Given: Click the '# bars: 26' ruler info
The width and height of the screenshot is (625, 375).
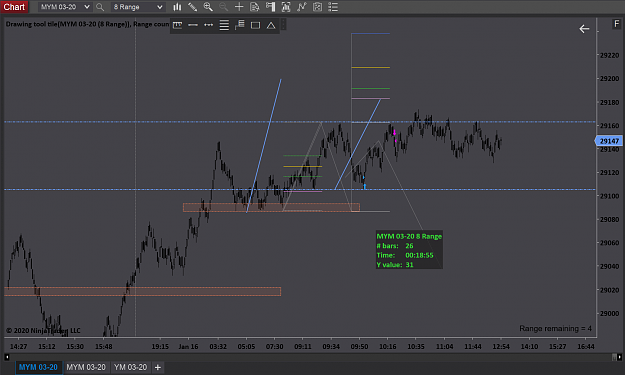Looking at the screenshot, I should [395, 246].
